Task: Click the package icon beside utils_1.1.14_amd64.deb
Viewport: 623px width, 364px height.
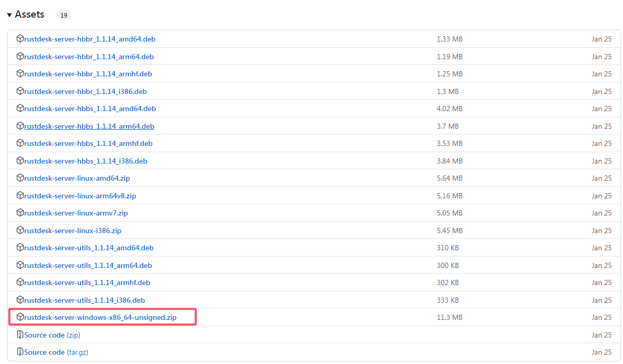Action: point(20,248)
